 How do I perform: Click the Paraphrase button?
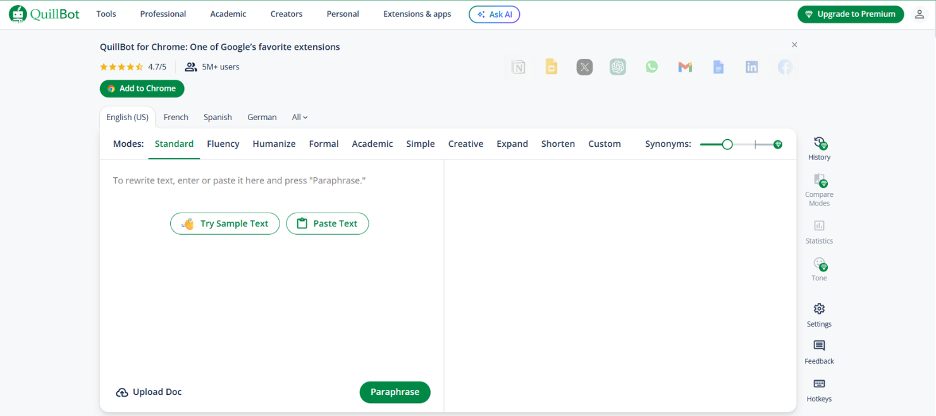coord(395,392)
